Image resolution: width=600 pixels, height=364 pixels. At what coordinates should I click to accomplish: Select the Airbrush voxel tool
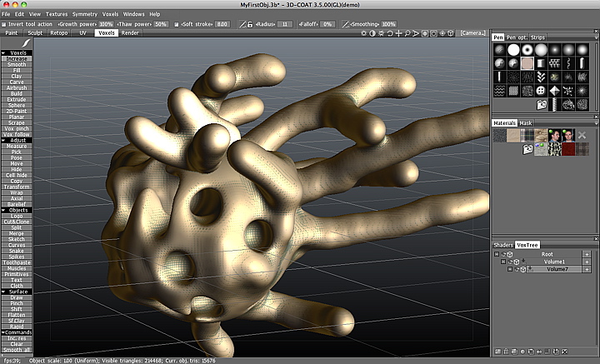[17, 87]
